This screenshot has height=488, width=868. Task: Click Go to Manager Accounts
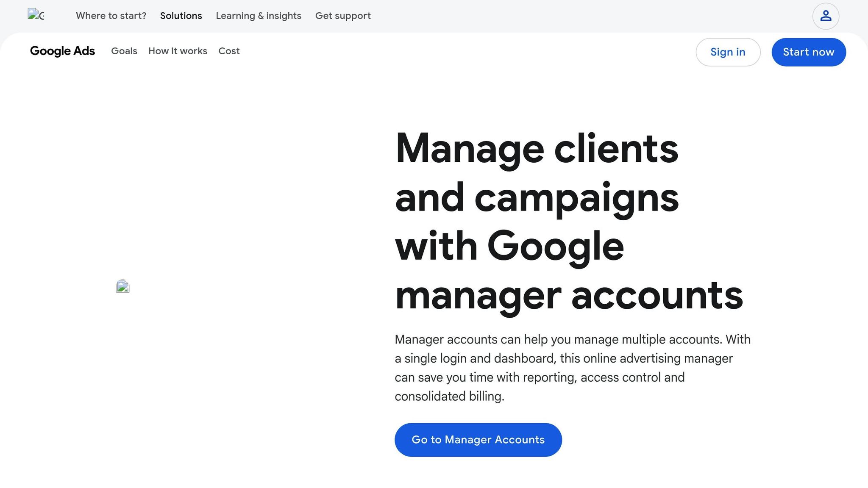[478, 440]
